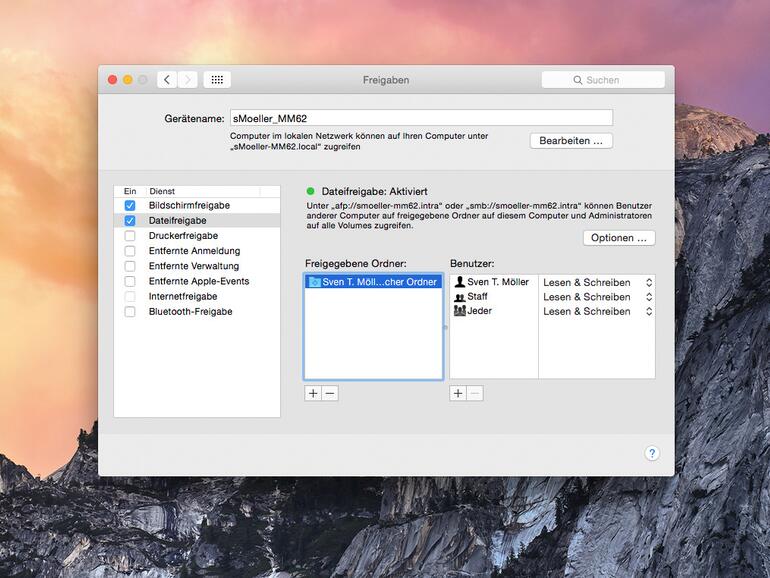Click the search magnifier icon

[x=578, y=80]
